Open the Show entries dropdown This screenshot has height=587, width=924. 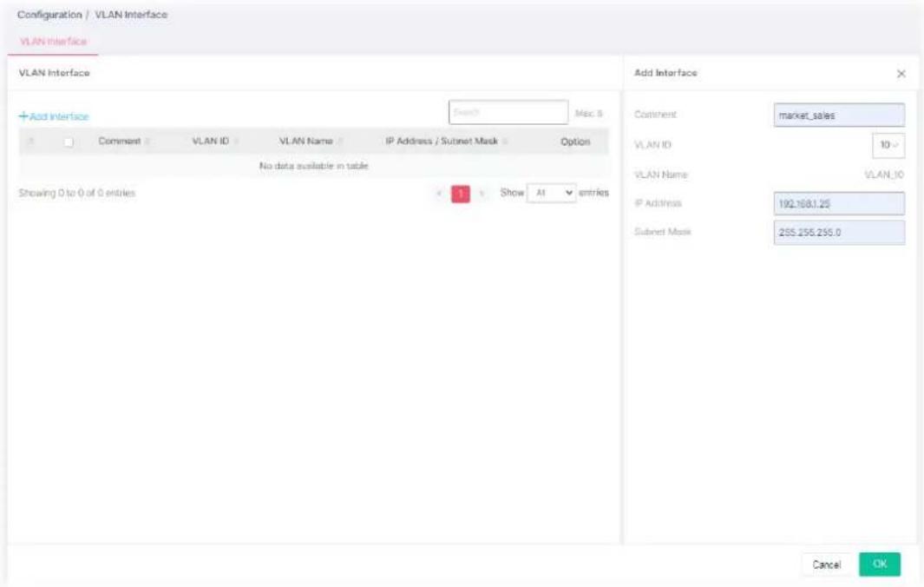(x=552, y=193)
